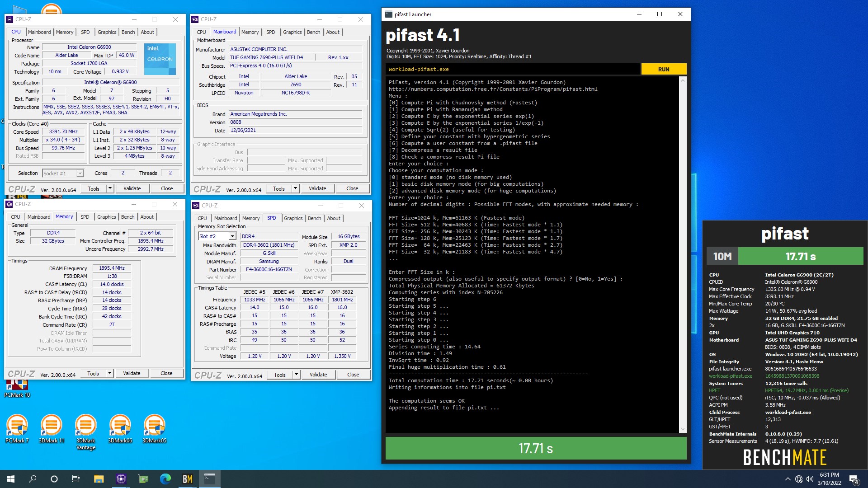Click the BENCHMATE logo text

pyautogui.click(x=785, y=457)
